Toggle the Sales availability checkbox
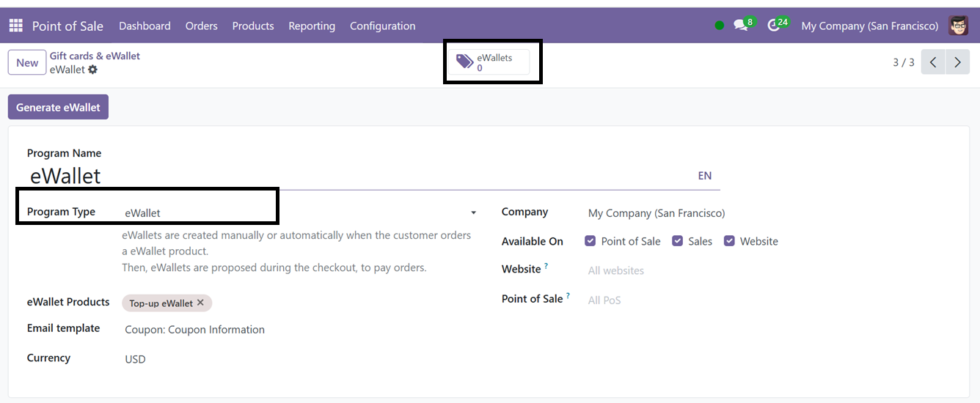Image resolution: width=980 pixels, height=403 pixels. pos(678,241)
